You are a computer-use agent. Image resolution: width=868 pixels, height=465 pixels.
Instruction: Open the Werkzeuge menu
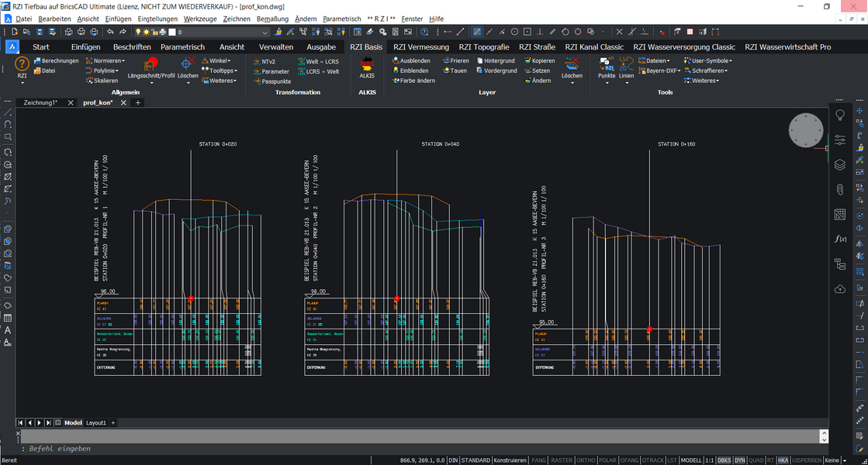200,19
